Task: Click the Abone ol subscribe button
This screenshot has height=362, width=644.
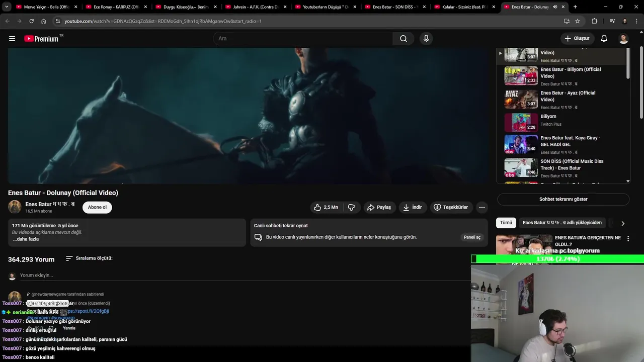Action: 97,207
